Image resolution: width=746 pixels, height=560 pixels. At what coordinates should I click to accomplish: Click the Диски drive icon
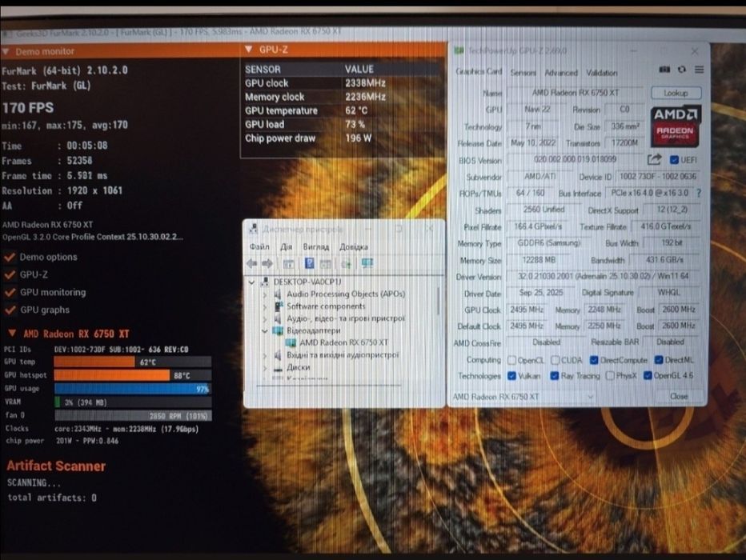[x=279, y=367]
